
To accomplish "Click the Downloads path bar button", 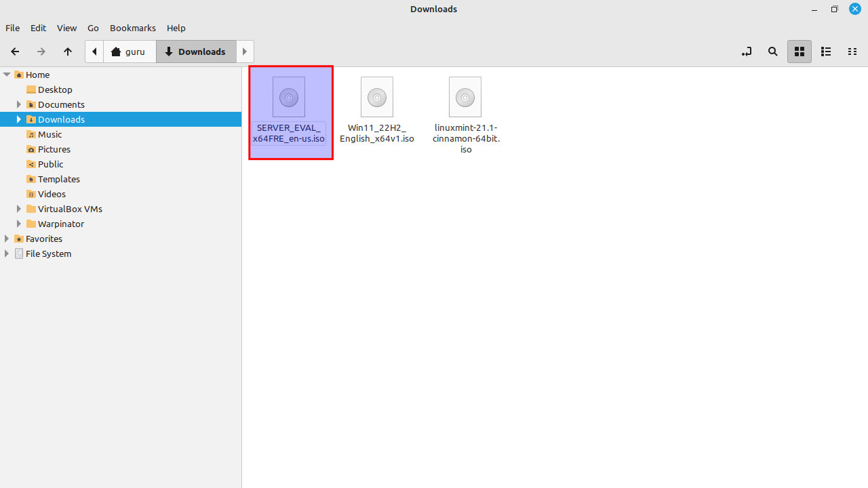I will (x=196, y=52).
